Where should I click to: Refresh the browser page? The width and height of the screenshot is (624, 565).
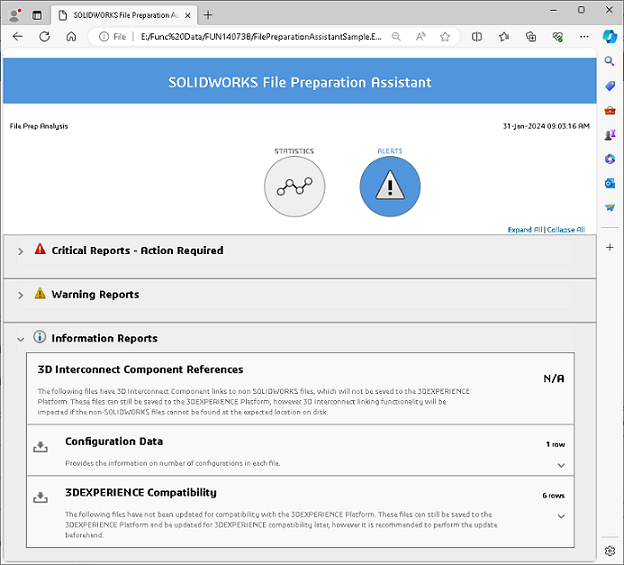pos(44,36)
